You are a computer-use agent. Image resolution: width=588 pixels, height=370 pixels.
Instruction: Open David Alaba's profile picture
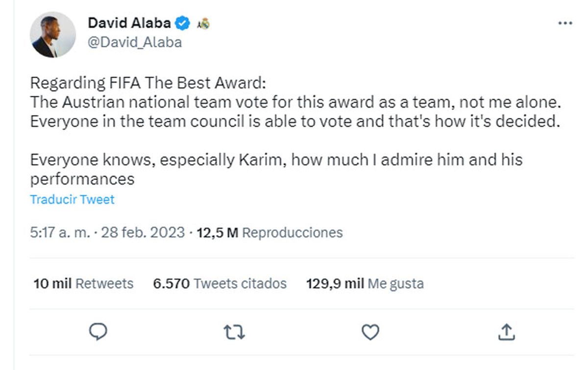[52, 35]
